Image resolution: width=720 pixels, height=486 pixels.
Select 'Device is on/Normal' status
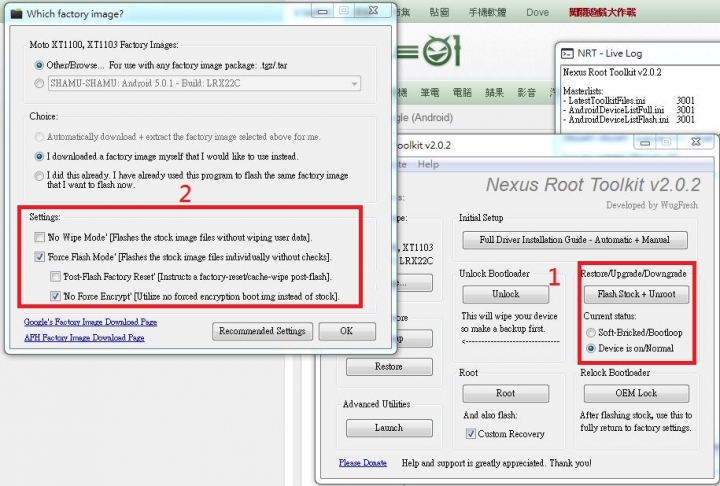pyautogui.click(x=591, y=348)
